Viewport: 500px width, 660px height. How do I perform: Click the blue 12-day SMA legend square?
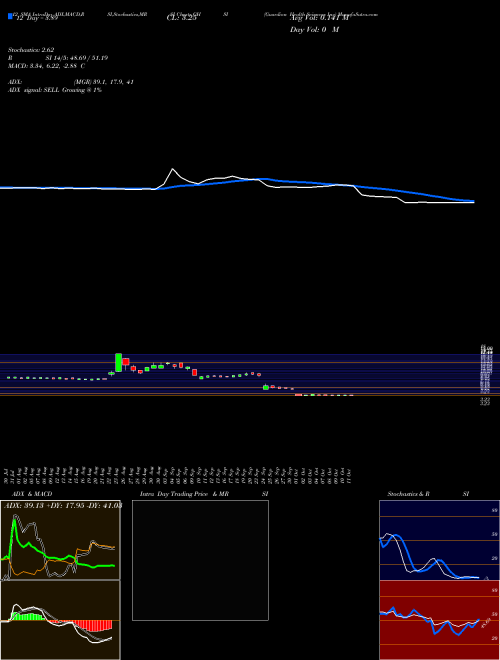[x=10, y=17]
